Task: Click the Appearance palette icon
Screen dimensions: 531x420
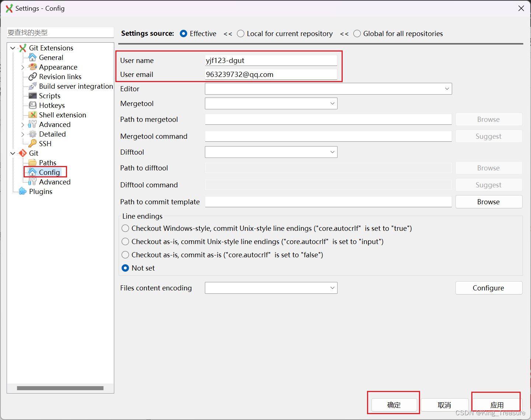Action: pos(32,67)
